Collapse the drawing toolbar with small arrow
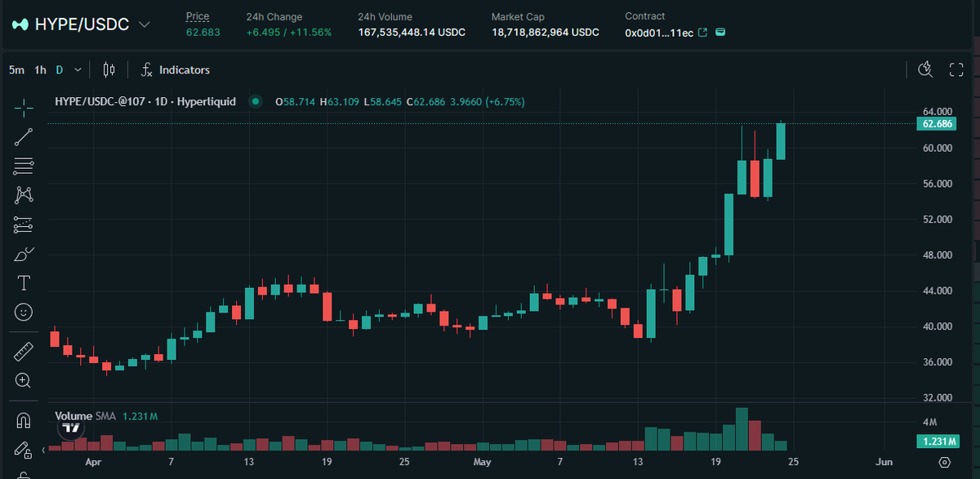Viewport: 980px width, 479px height. [x=42, y=450]
